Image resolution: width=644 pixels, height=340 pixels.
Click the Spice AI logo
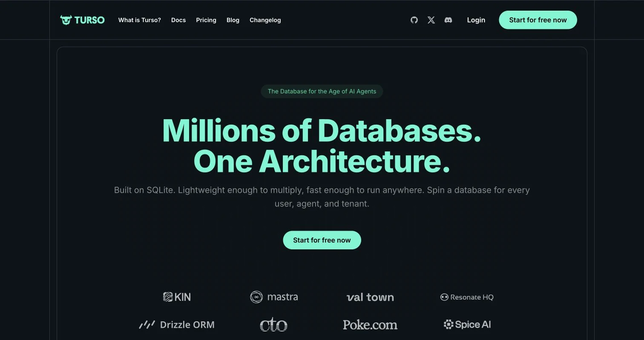tap(467, 324)
